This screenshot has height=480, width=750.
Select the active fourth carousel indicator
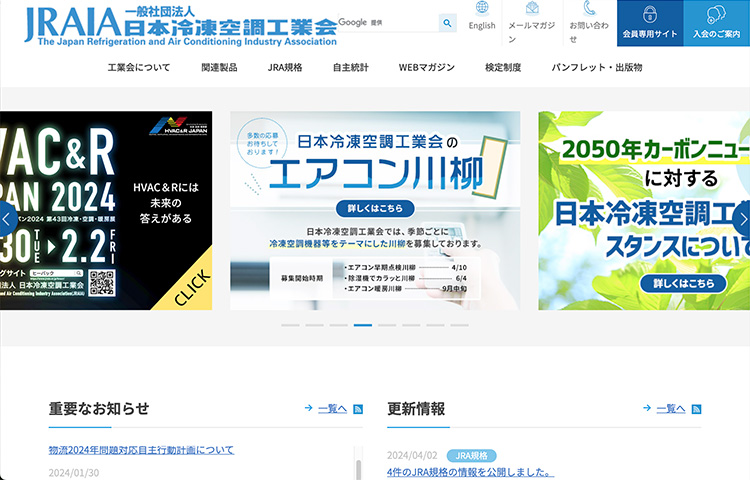363,325
